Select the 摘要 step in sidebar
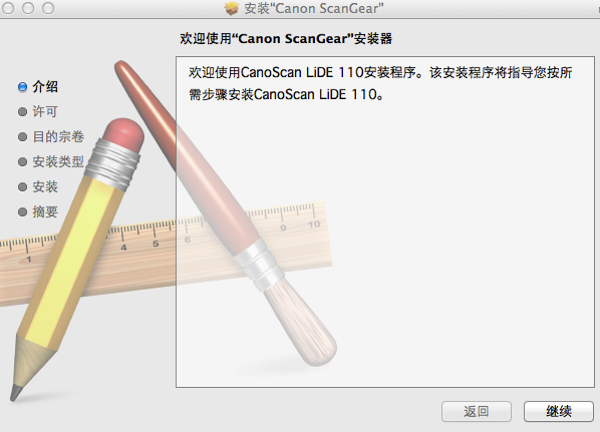The width and height of the screenshot is (600, 432). (x=45, y=212)
